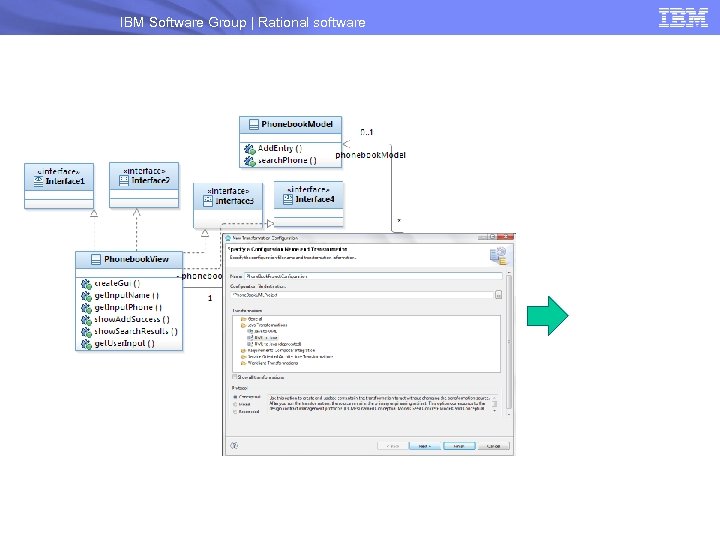The height and width of the screenshot is (540, 720).
Task: Click the Back button in the wizard
Action: [392, 446]
